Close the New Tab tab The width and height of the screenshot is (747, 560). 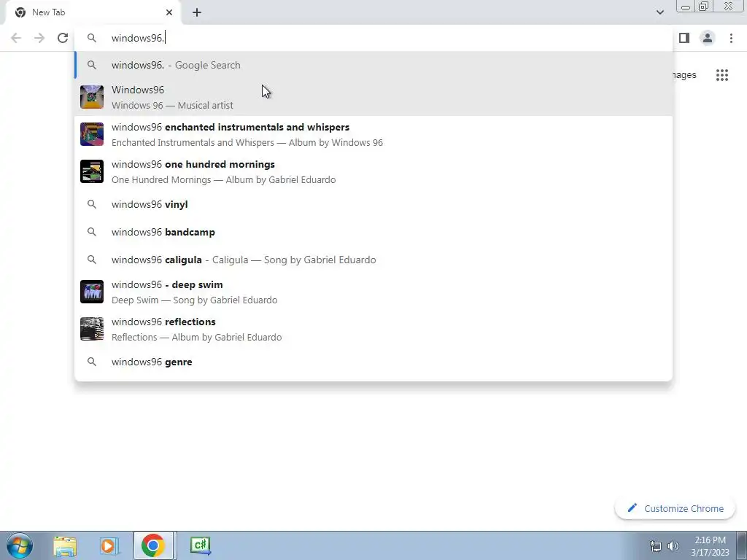pyautogui.click(x=169, y=12)
